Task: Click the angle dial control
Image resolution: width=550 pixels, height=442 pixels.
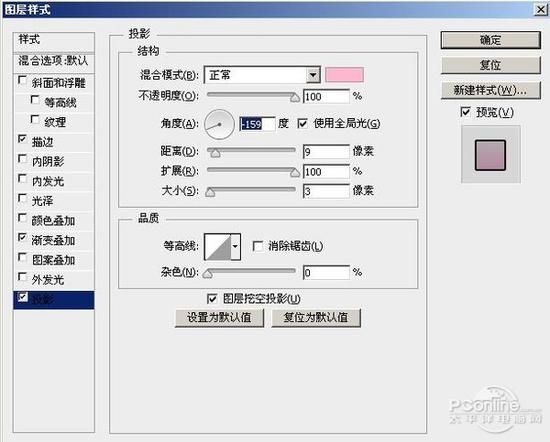Action: [219, 124]
